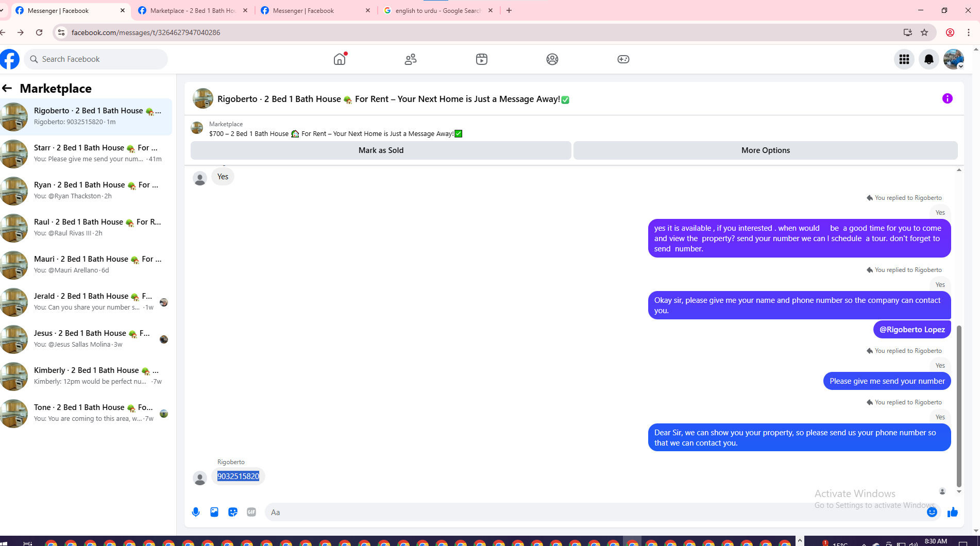The height and width of the screenshot is (546, 980).
Task: Click the chat scrollbar up arrow
Action: [x=959, y=170]
